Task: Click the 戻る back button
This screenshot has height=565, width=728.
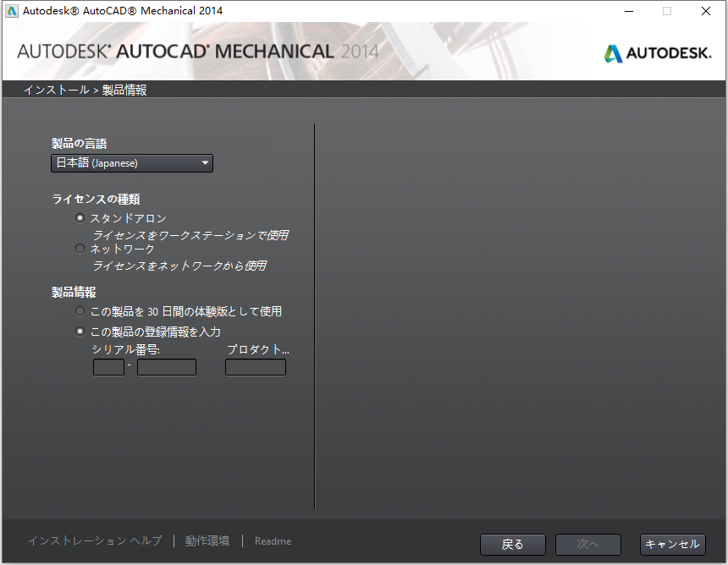Action: (513, 545)
